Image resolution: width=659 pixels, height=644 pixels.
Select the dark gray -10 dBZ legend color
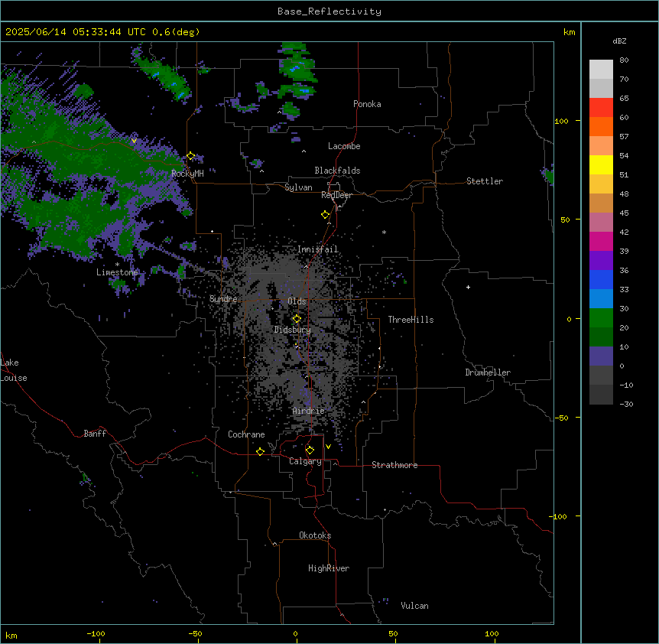(x=601, y=395)
